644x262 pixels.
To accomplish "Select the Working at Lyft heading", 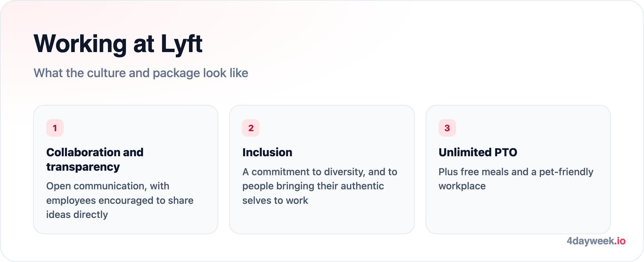I will click(x=118, y=44).
